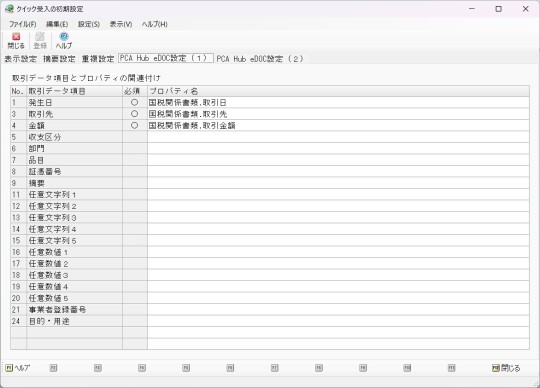Switch to PCA Hub eDOC設定 (2) tab
The height and width of the screenshot is (388, 540).
(x=260, y=59)
